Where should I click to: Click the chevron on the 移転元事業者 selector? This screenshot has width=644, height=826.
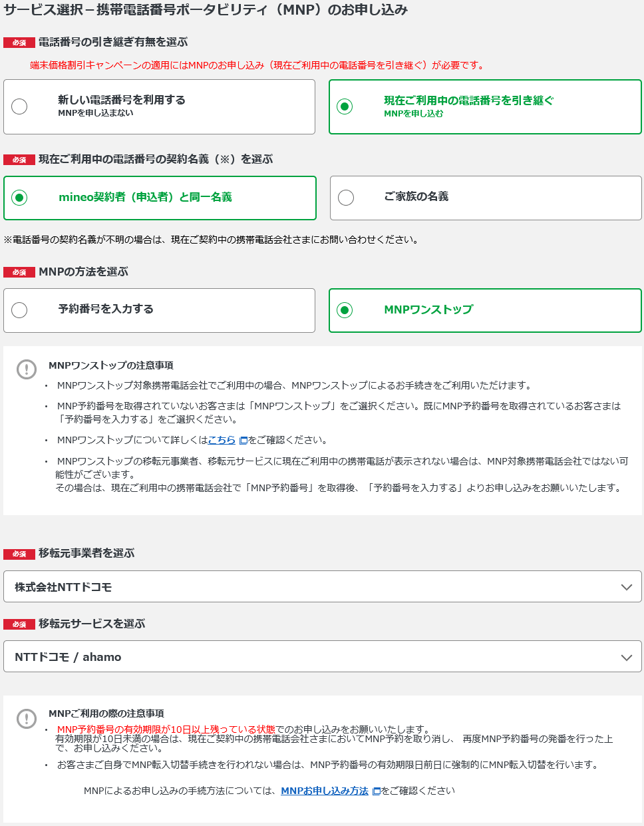626,586
